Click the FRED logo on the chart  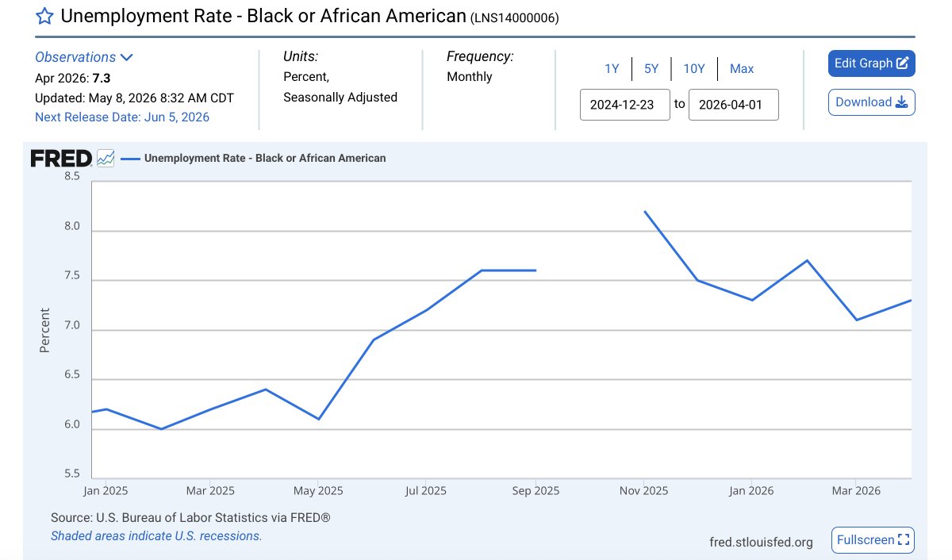click(61, 159)
